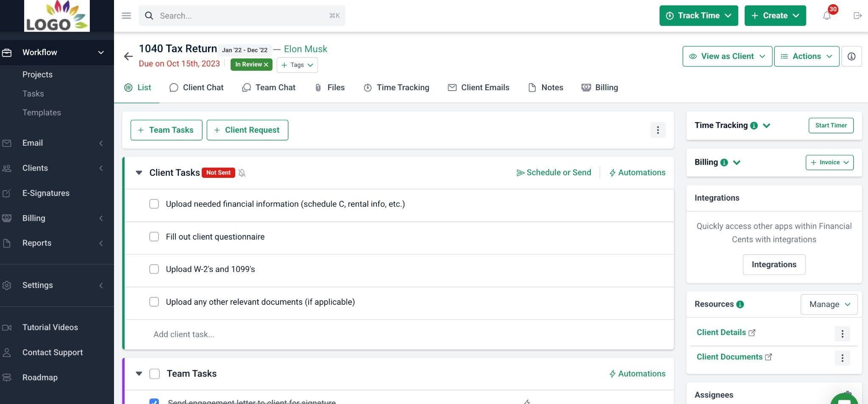Click the Roadmap sidebar icon
Viewport: 868px width, 404px height.
tap(7, 377)
